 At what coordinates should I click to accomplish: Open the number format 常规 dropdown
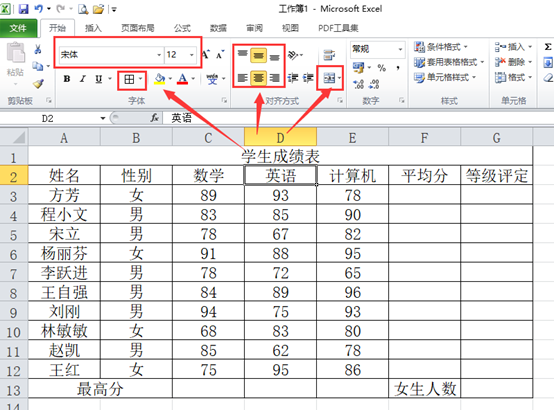pos(400,49)
